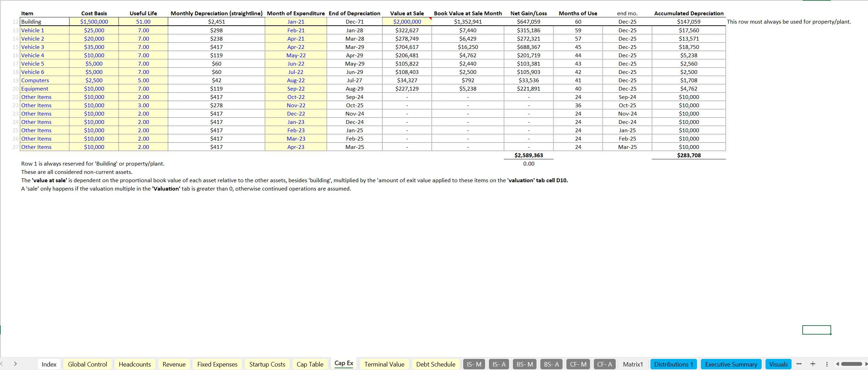Image resolution: width=868 pixels, height=370 pixels.
Task: Select the Distributions 1 tab
Action: 673,364
